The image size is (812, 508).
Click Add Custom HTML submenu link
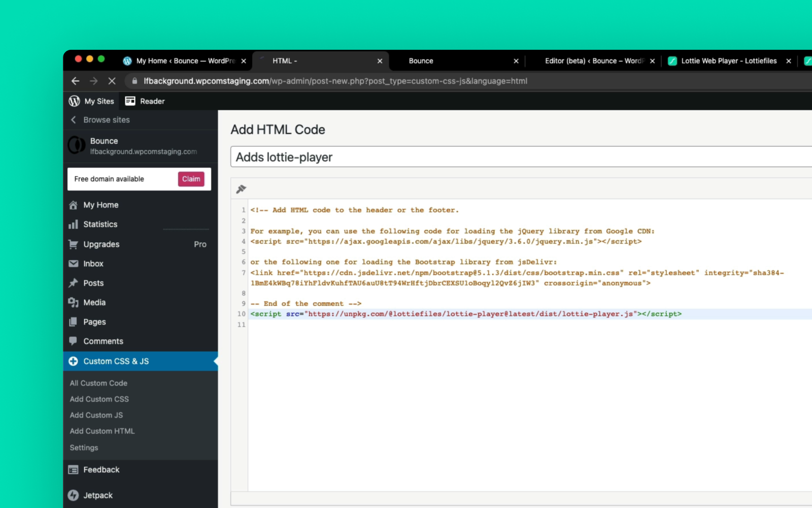[102, 431]
